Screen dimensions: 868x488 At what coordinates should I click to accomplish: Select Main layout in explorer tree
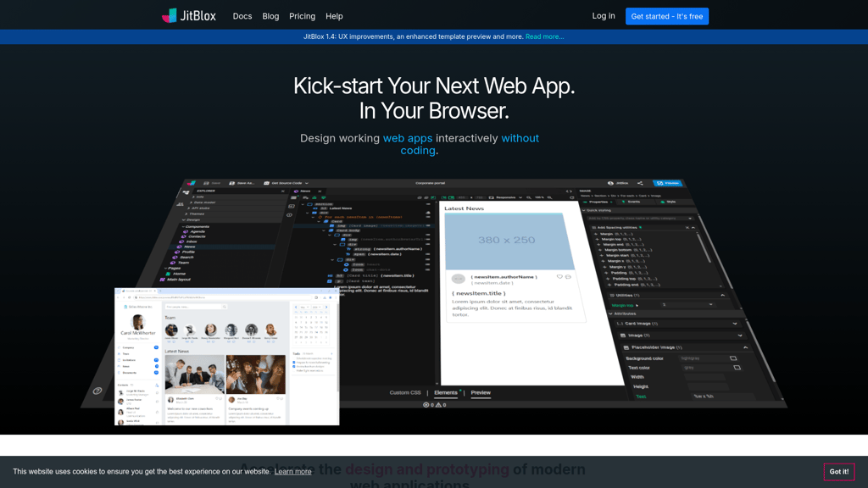click(175, 280)
